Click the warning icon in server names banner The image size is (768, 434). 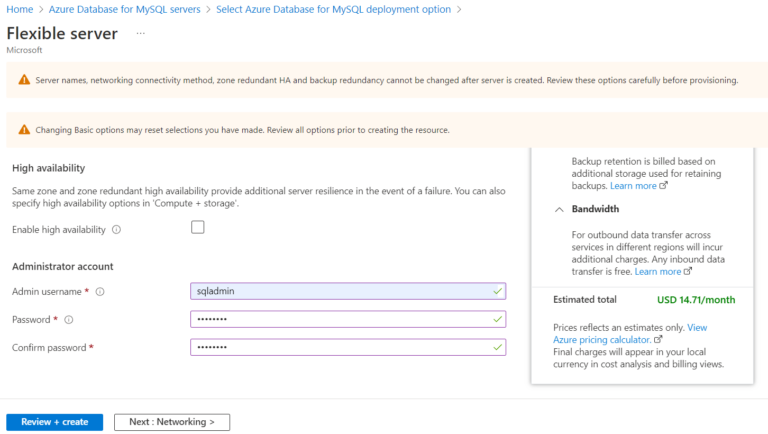22,80
